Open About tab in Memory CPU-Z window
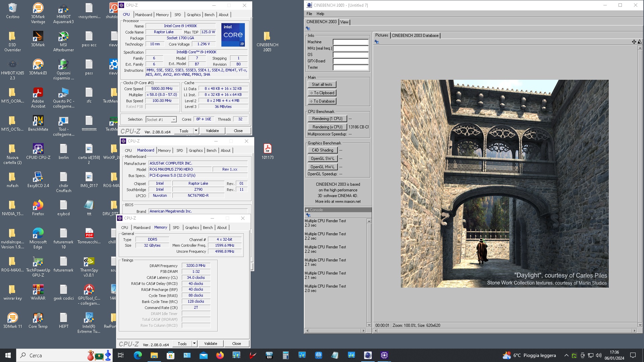The height and width of the screenshot is (362, 644). point(222,228)
